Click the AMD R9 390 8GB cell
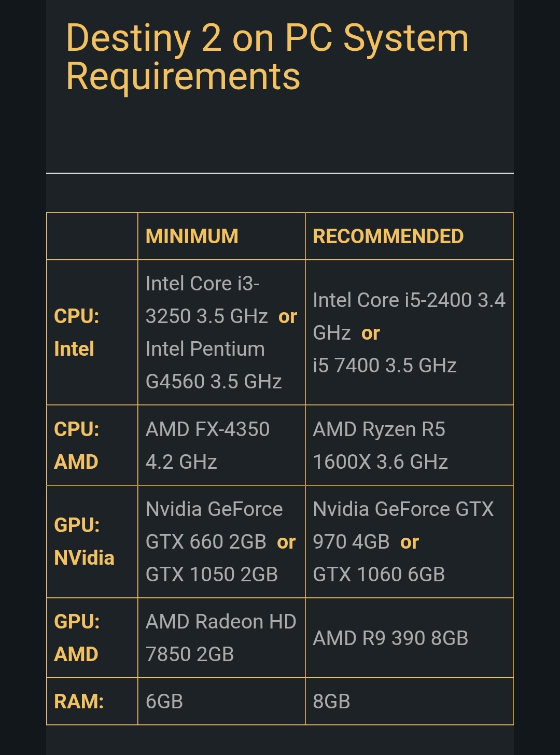This screenshot has height=755, width=560. coord(390,638)
